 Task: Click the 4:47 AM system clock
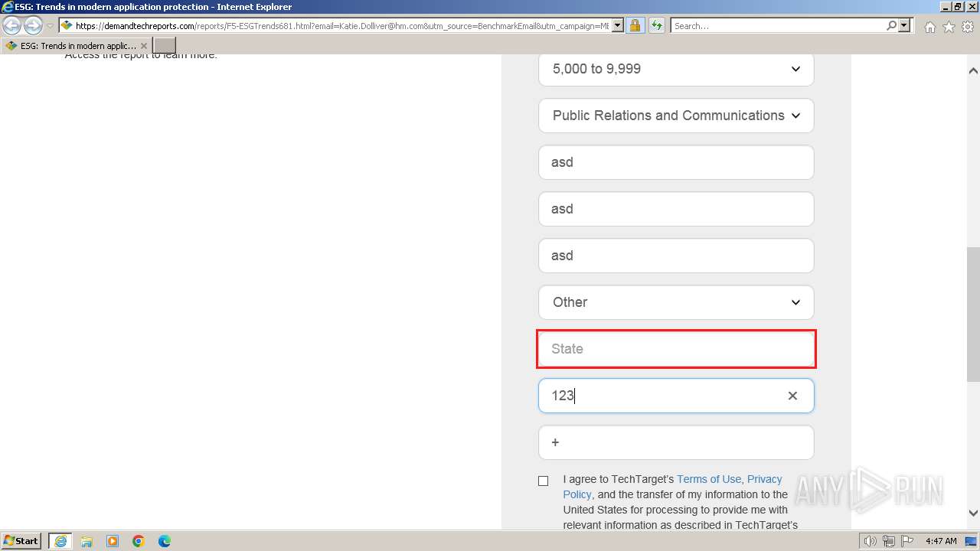(x=941, y=541)
